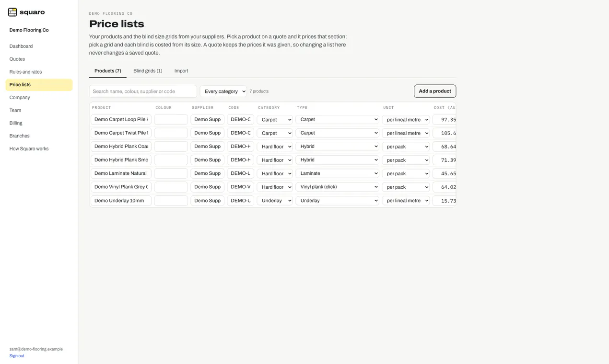Focus the product search field
609x364 pixels.
click(143, 91)
